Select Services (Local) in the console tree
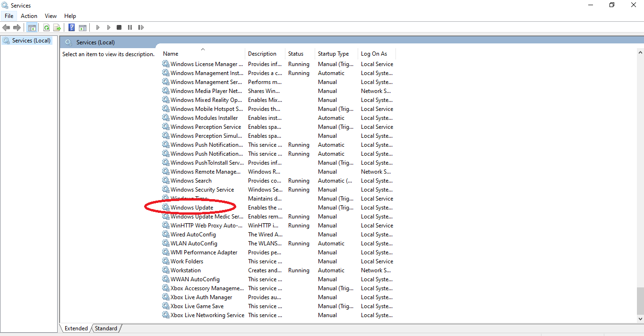The width and height of the screenshot is (644, 336). tap(31, 41)
